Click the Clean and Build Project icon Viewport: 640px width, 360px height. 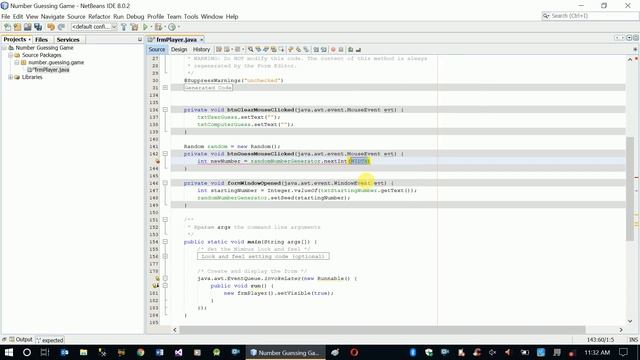(134, 27)
